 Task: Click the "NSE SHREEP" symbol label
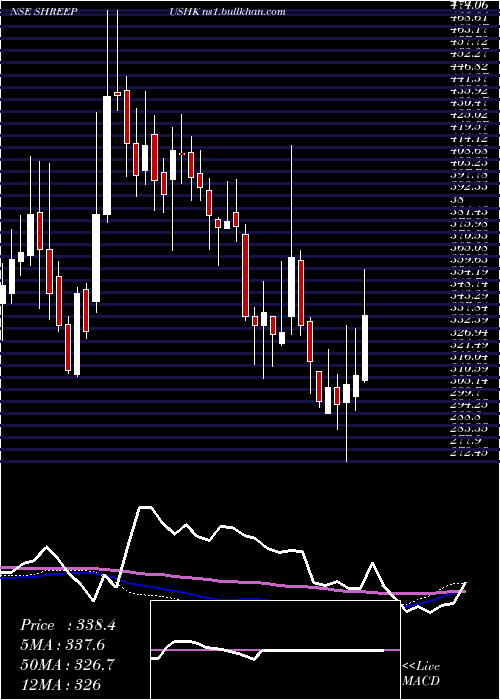click(43, 12)
